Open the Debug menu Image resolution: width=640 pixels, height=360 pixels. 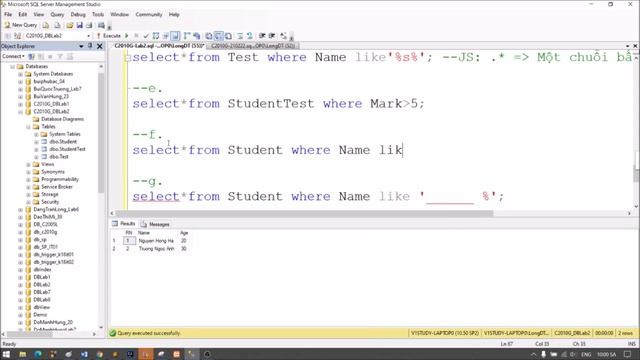(x=78, y=14)
